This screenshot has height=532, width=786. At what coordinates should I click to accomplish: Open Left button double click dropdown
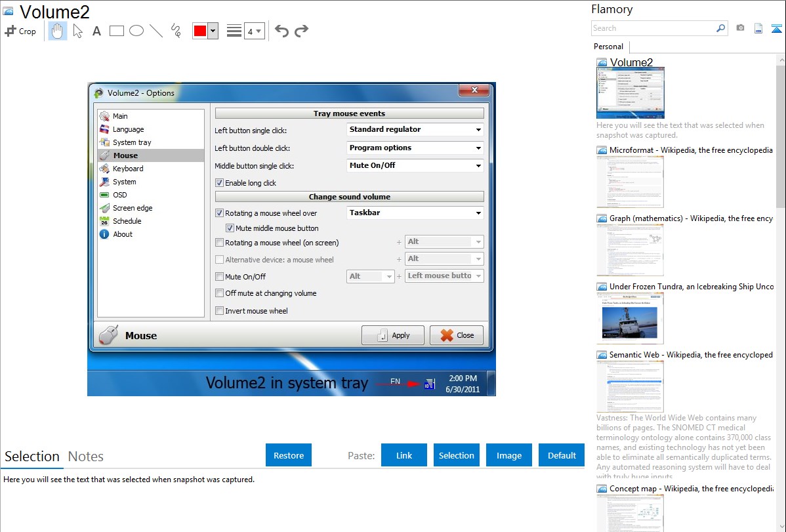415,148
